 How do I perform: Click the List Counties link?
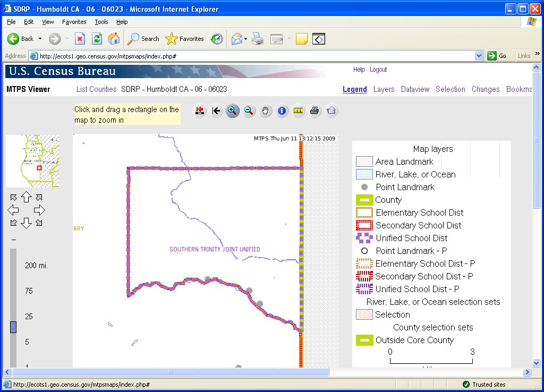coord(96,89)
